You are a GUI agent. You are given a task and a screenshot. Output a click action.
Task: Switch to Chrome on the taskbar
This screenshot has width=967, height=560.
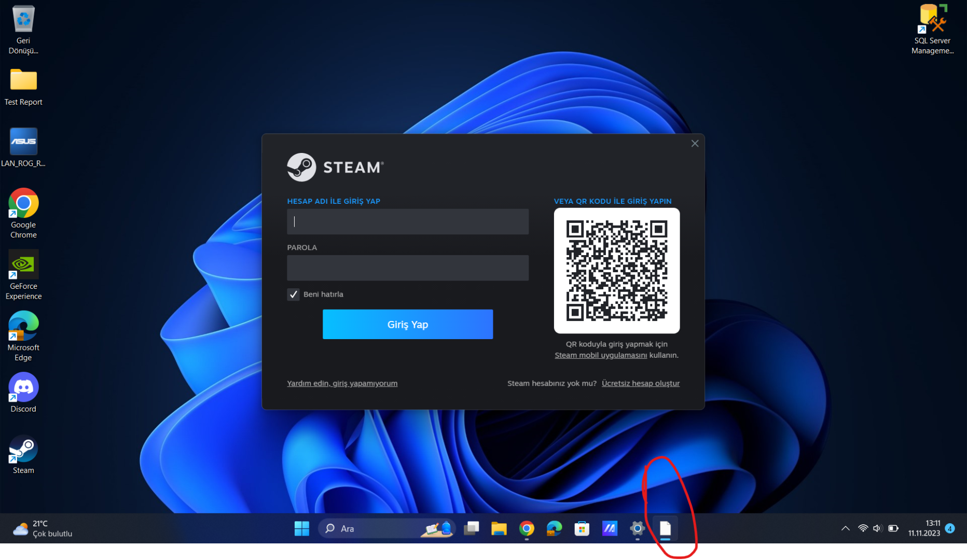click(527, 528)
